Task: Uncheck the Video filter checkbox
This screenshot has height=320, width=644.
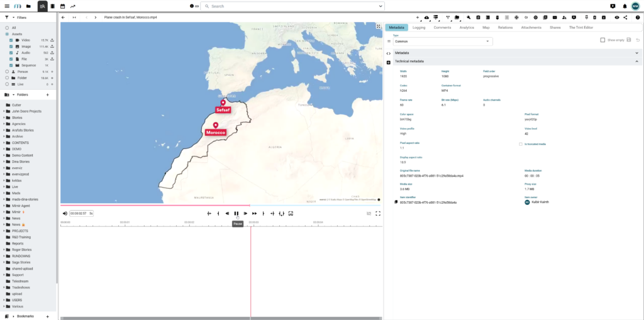Action: point(11,40)
